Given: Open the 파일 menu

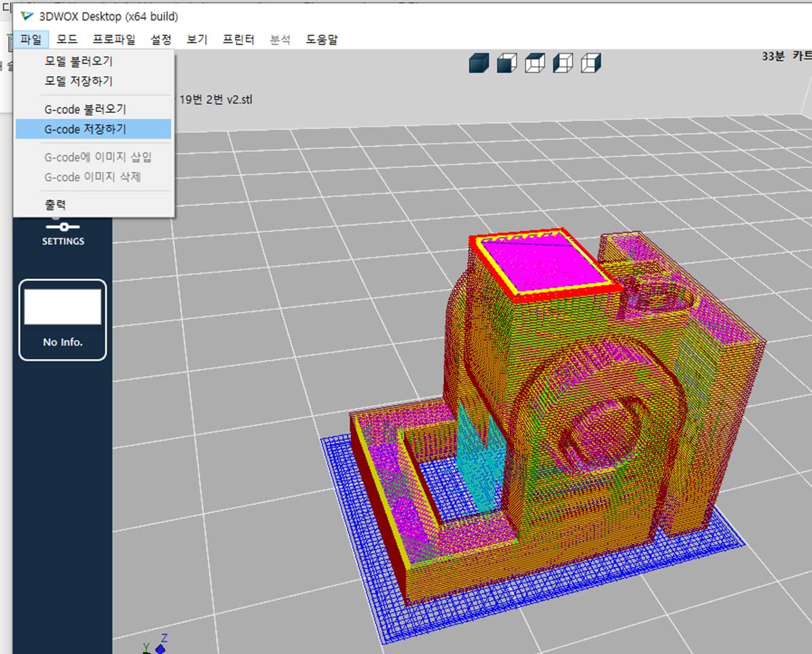Looking at the screenshot, I should 31,39.
